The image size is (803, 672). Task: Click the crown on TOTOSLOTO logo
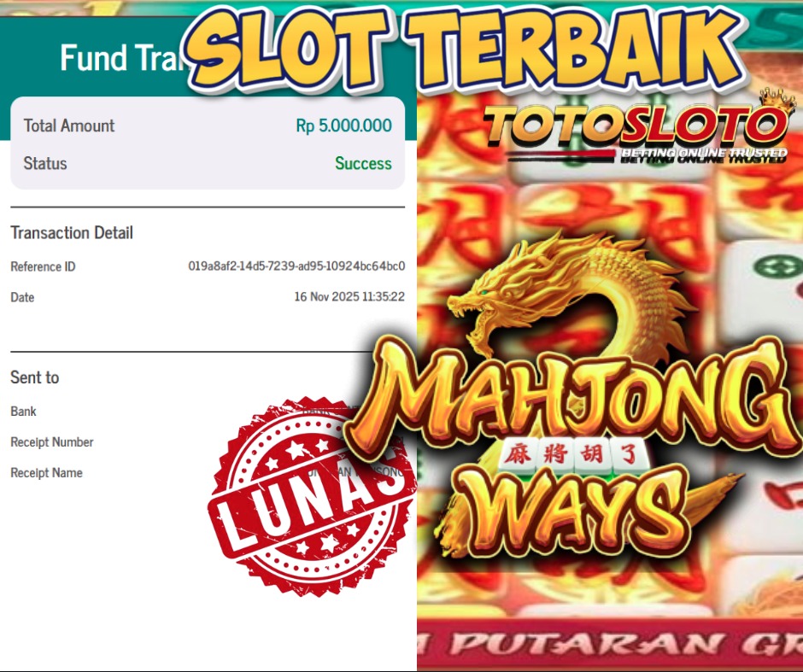point(777,102)
